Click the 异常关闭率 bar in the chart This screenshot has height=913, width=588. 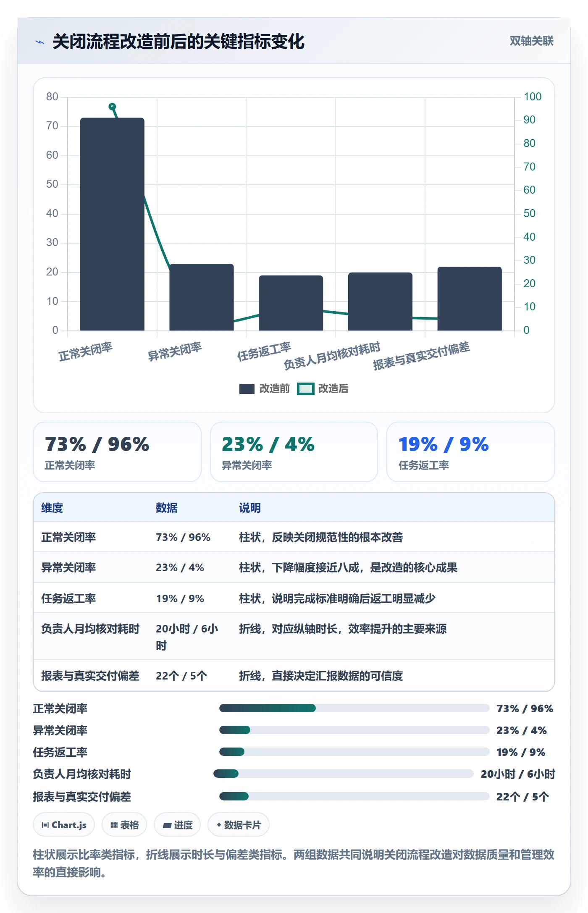click(x=202, y=297)
